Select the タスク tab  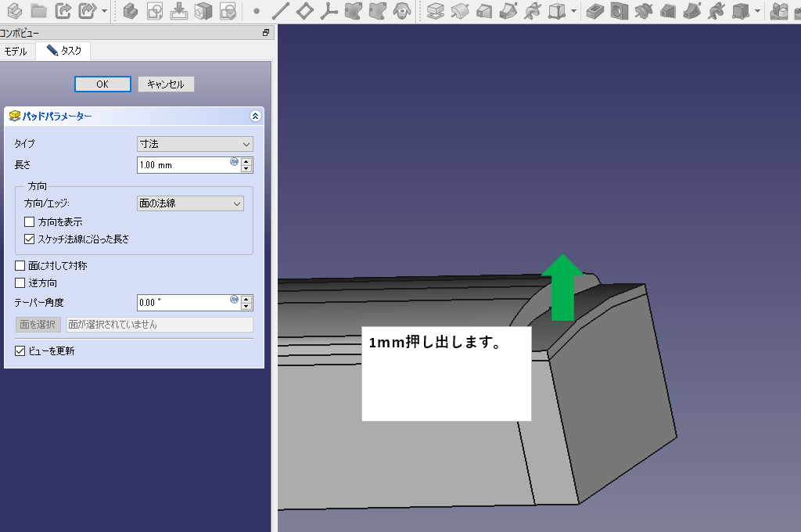63,52
